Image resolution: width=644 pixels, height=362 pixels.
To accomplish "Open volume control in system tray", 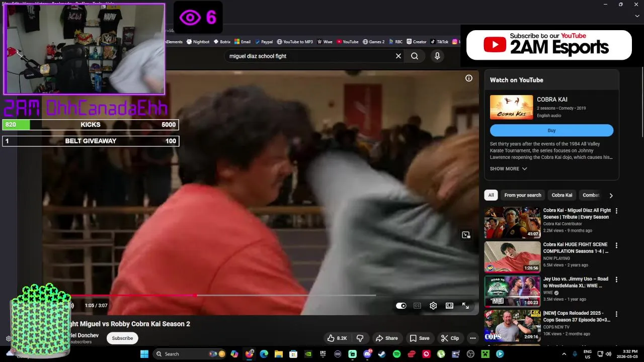I will point(608,354).
